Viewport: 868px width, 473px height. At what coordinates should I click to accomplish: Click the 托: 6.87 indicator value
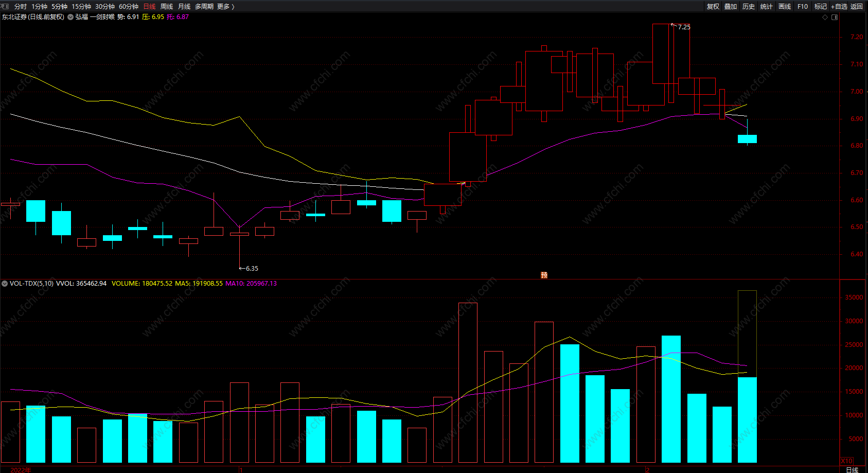pyautogui.click(x=178, y=17)
